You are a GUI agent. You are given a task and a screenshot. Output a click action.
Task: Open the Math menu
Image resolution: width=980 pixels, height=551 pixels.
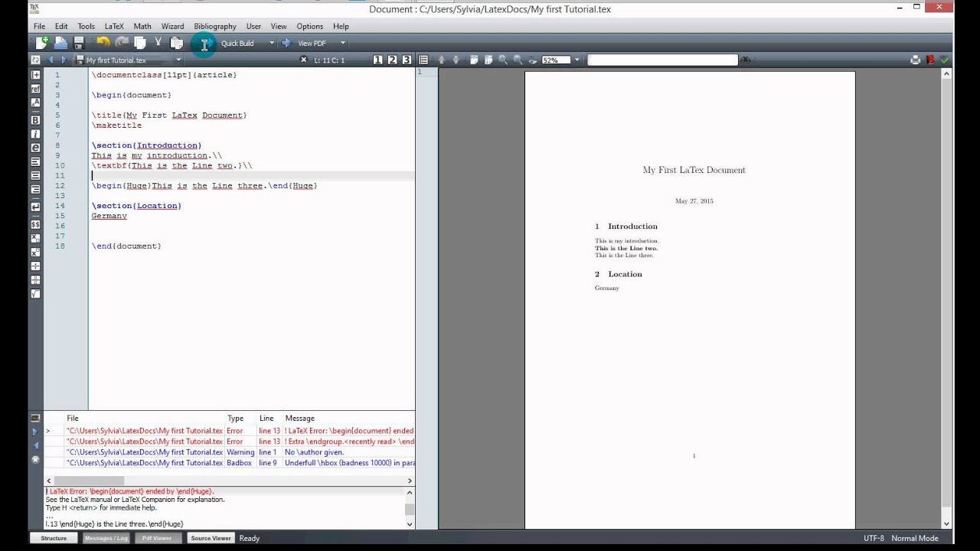(x=142, y=26)
